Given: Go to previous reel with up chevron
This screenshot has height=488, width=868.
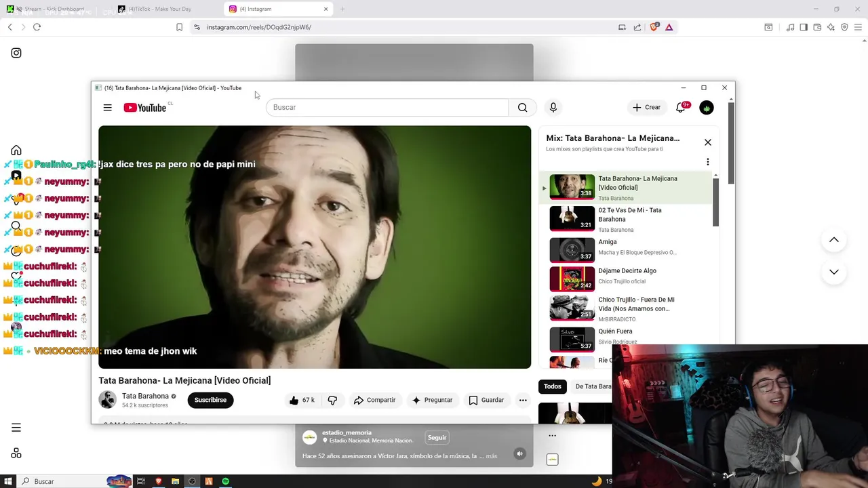Looking at the screenshot, I should (x=834, y=240).
